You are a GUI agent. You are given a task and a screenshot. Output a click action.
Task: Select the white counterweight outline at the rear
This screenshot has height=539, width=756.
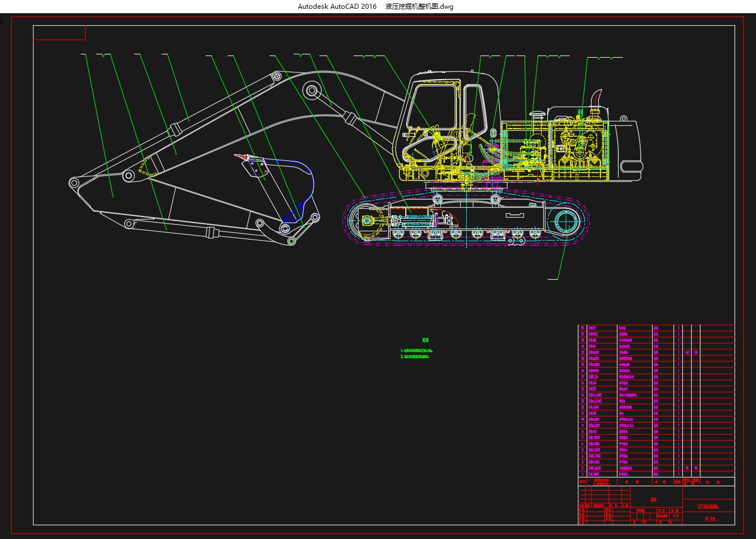626,150
